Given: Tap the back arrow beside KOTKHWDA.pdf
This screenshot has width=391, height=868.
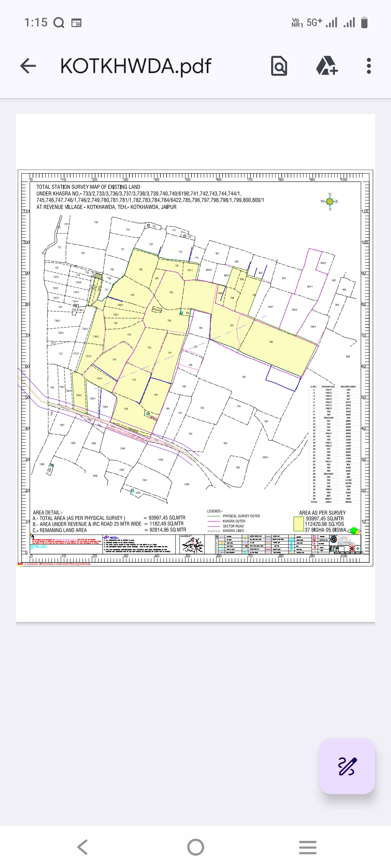Looking at the screenshot, I should (x=28, y=66).
